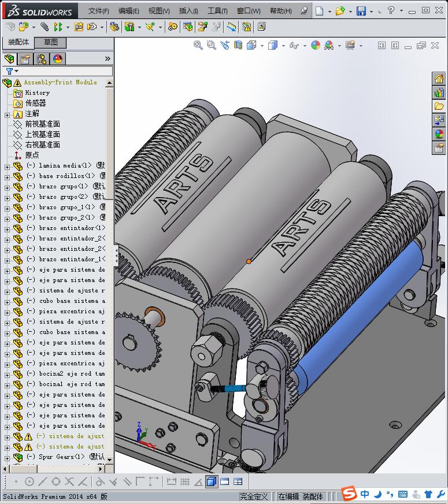The width and height of the screenshot is (448, 504).
Task: Click the Insert Components icon in assembly toolbar
Action: (x=24, y=27)
